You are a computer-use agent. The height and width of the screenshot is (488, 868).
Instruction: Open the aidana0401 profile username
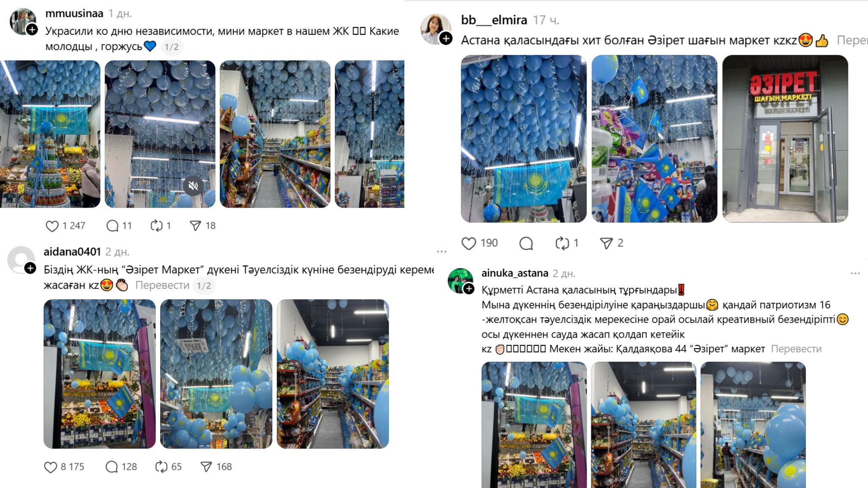click(72, 252)
